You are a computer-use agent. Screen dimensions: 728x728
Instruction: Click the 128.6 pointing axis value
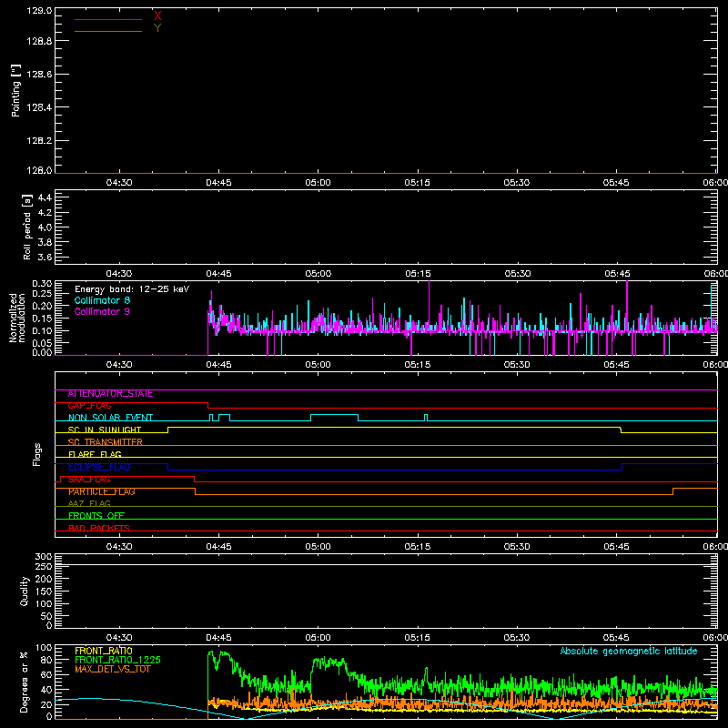(39, 75)
